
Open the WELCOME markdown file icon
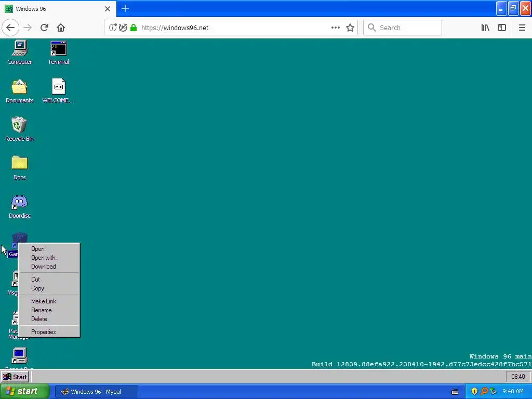click(58, 91)
